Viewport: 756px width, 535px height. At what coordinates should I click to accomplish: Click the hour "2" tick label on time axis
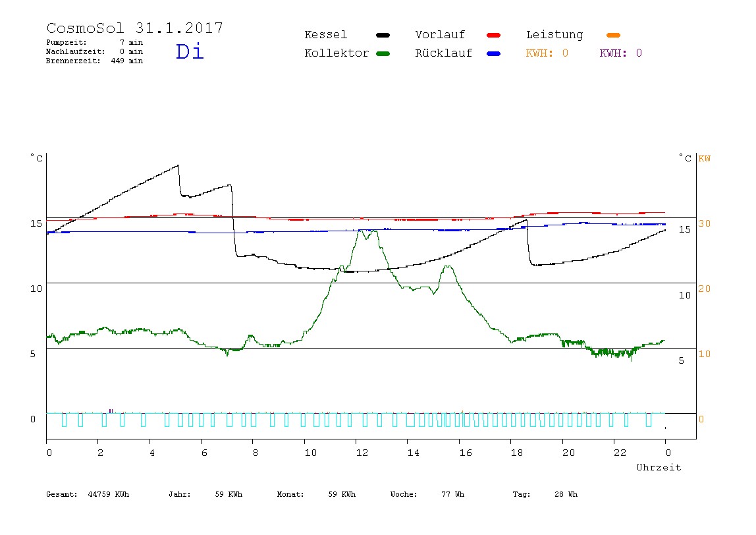click(100, 453)
